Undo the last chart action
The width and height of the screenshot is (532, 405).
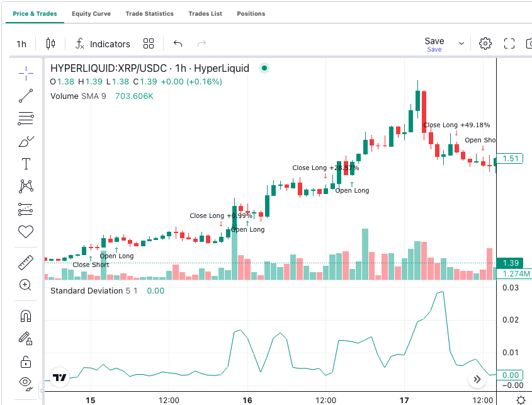(x=178, y=43)
